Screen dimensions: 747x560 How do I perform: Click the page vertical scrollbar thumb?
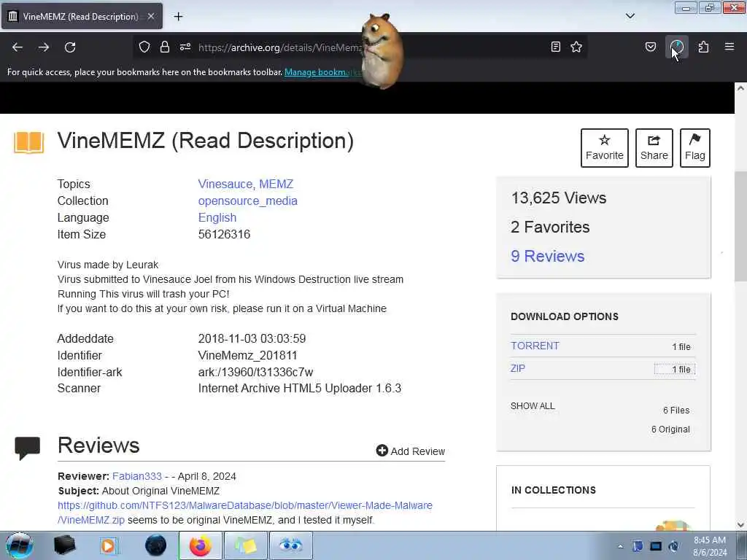coord(740,226)
